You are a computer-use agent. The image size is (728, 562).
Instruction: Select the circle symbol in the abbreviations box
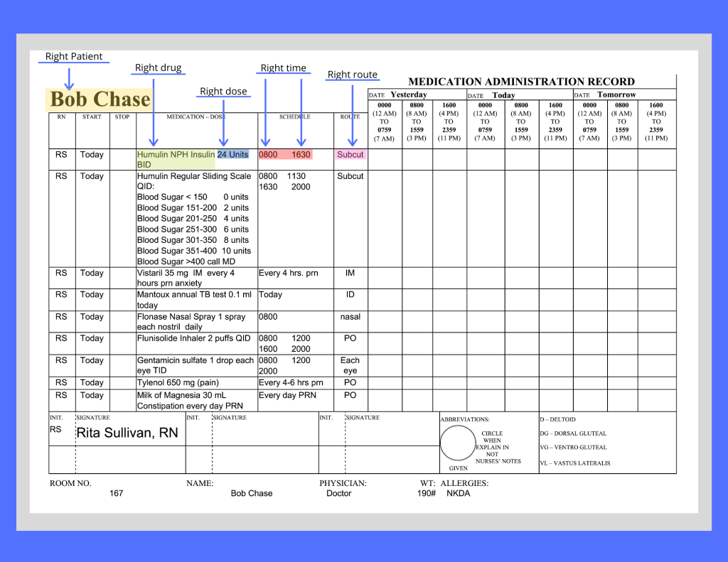coord(458,443)
